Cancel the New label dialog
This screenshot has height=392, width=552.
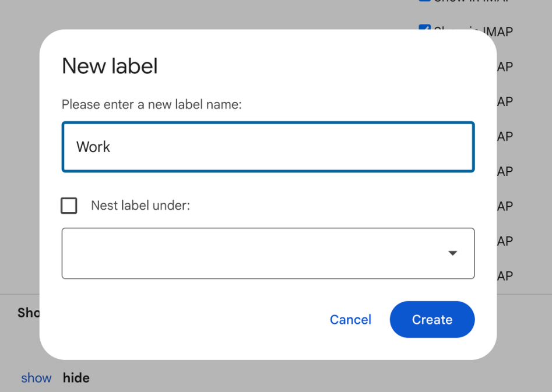coord(350,320)
